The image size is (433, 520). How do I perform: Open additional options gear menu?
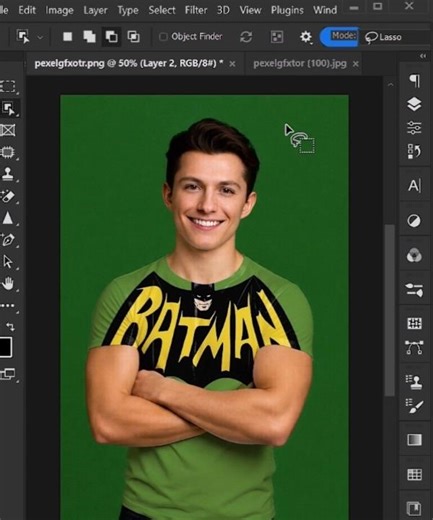(x=305, y=37)
